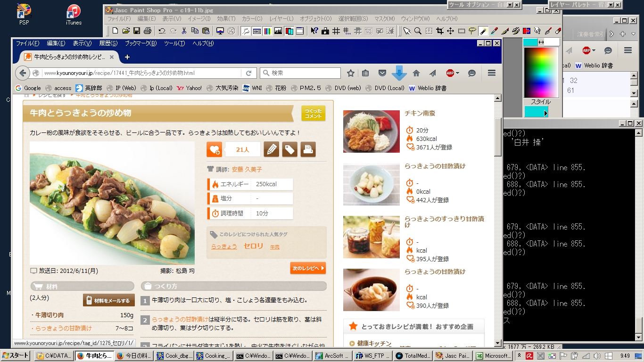The image size is (644, 362).
Task: Click New file icon in Paint Shop Pro toolbar
Action: (x=115, y=31)
